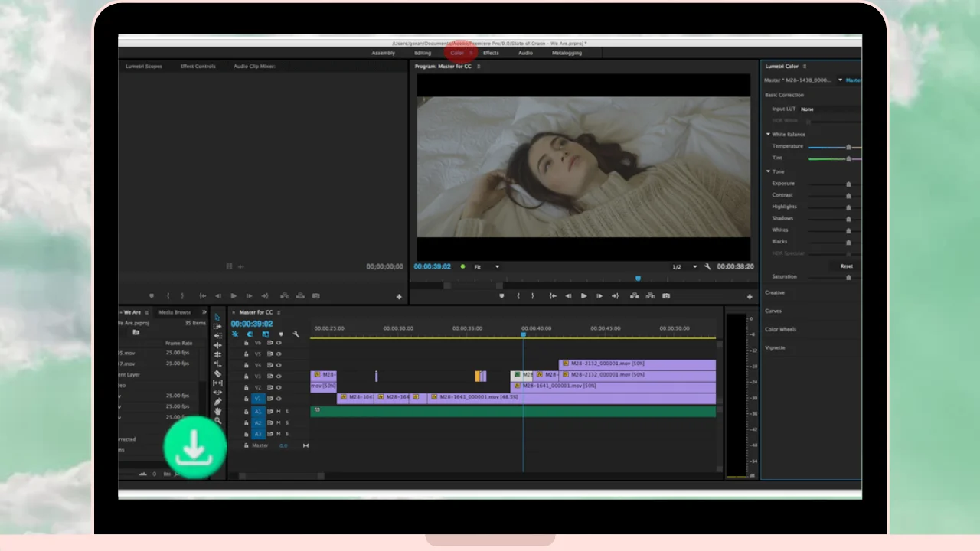Solo audio track A2
The width and height of the screenshot is (980, 551).
click(287, 422)
